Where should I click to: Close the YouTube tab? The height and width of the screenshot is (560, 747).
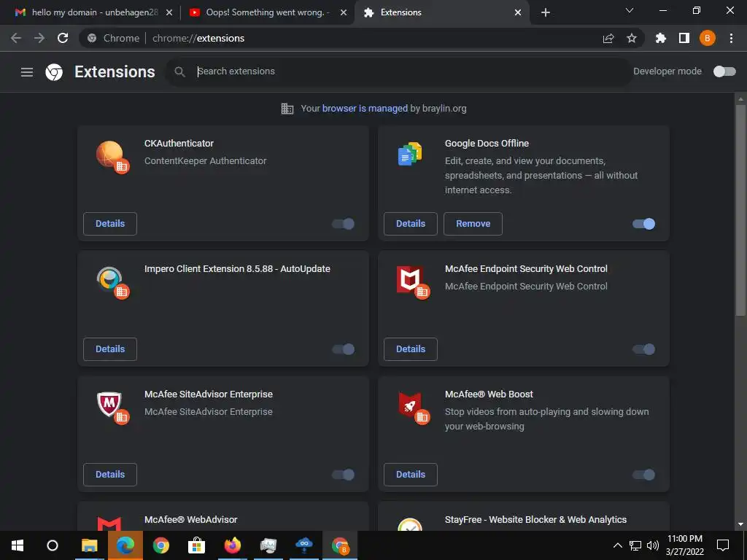344,12
